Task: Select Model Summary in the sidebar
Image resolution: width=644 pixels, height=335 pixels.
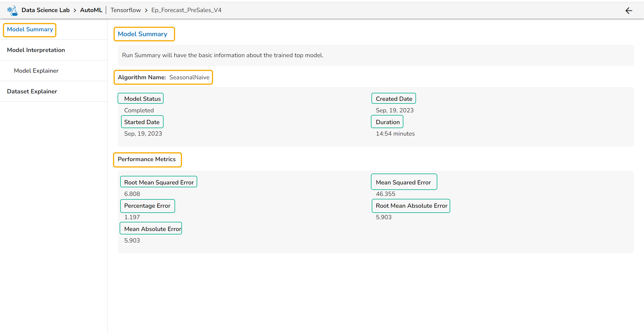Action: tap(29, 30)
